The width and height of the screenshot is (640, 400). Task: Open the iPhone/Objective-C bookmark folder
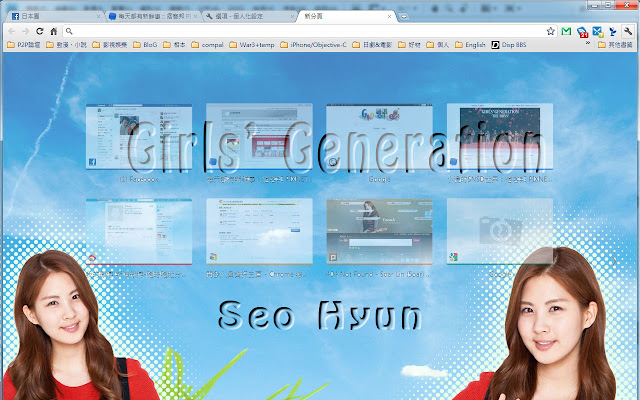[x=313, y=45]
